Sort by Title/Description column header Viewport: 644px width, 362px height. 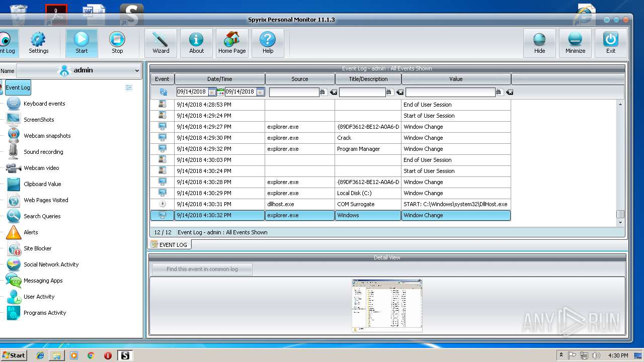click(x=368, y=79)
